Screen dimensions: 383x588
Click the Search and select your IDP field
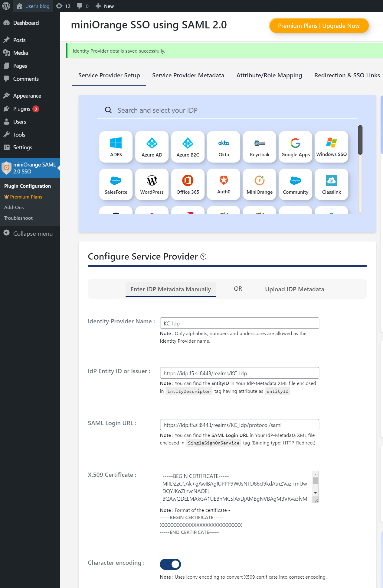point(228,110)
